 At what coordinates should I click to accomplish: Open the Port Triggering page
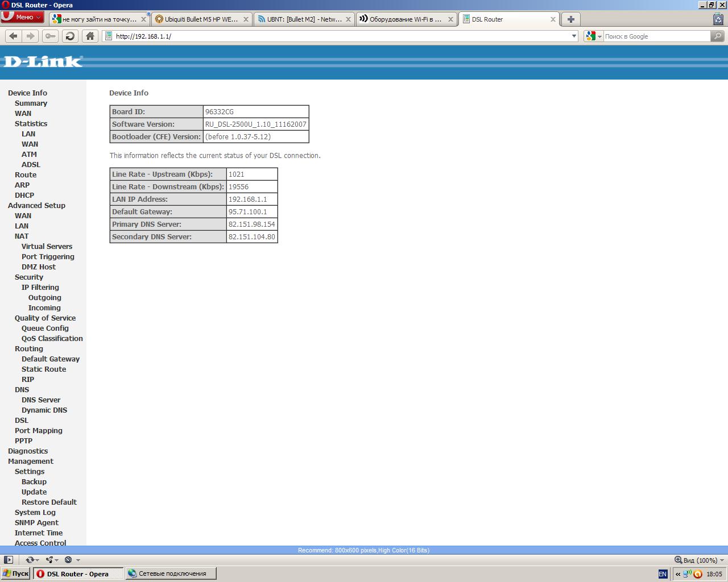48,257
